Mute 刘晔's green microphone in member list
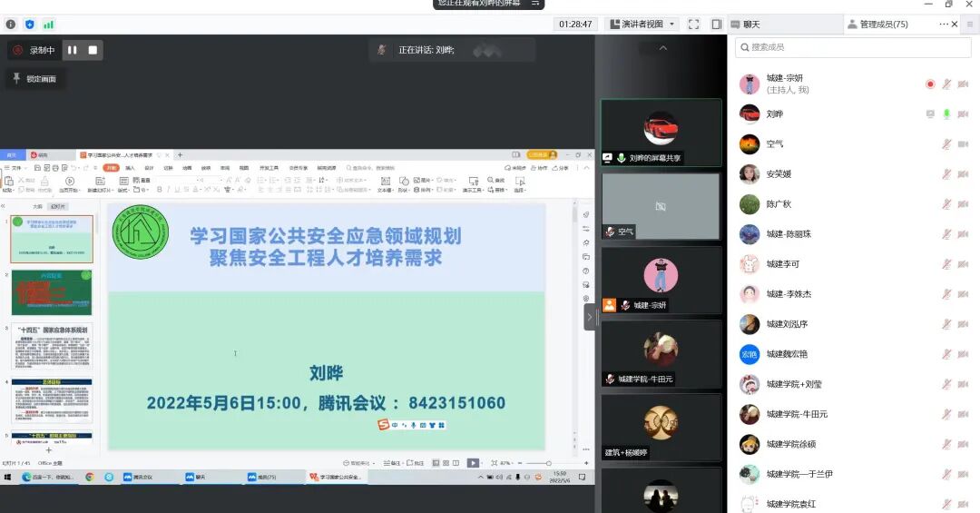This screenshot has width=980, height=513. pyautogui.click(x=946, y=113)
